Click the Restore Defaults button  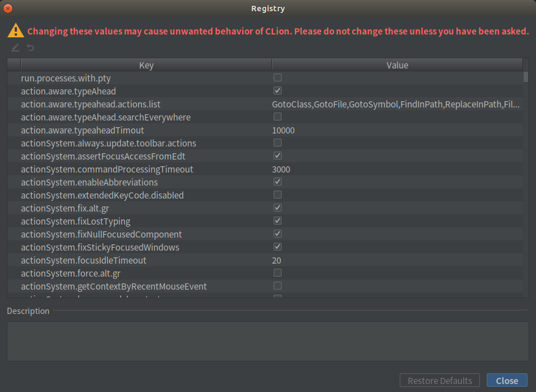(439, 380)
